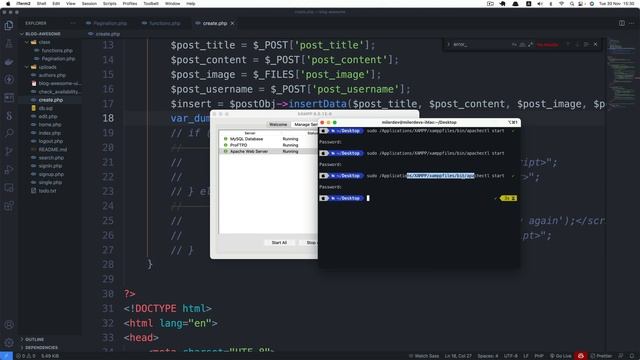The width and height of the screenshot is (640, 360).
Task: Open the Search view in the activity bar
Action: 9,133
